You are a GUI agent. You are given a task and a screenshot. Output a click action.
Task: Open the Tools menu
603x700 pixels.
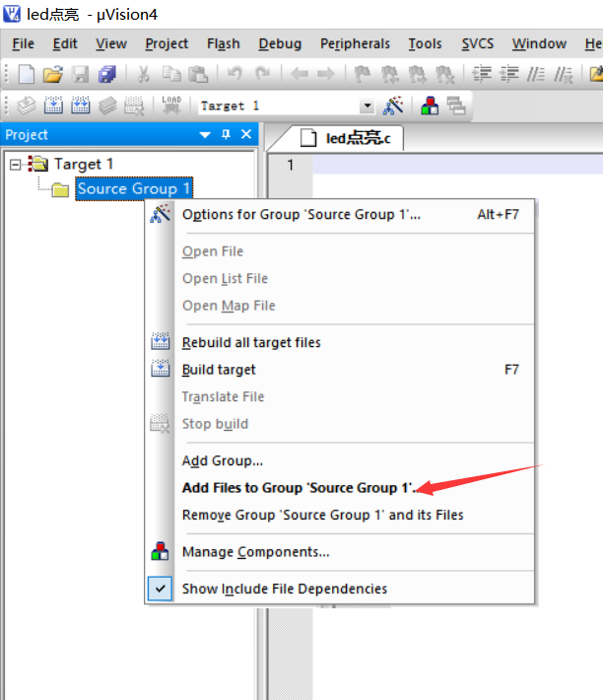(x=425, y=43)
